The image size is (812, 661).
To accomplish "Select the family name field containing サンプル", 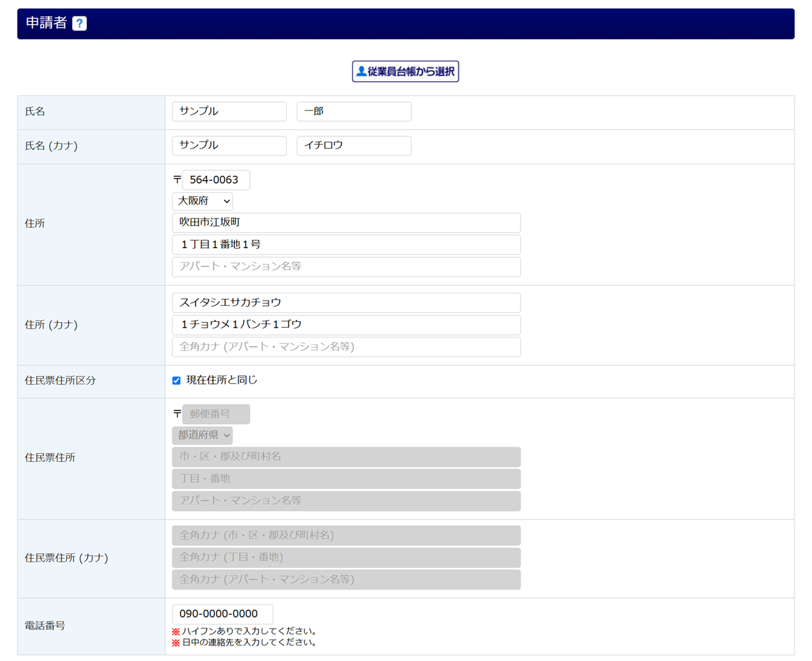I will tap(229, 111).
